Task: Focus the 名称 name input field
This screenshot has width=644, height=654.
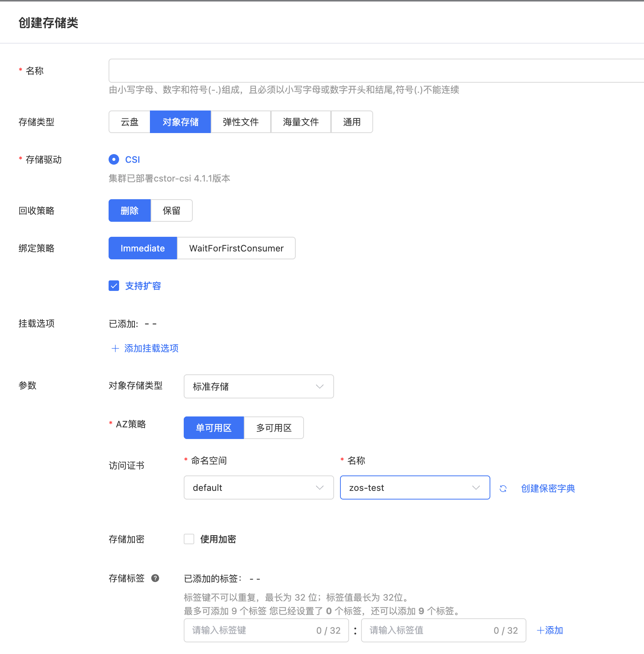Action: (376, 71)
